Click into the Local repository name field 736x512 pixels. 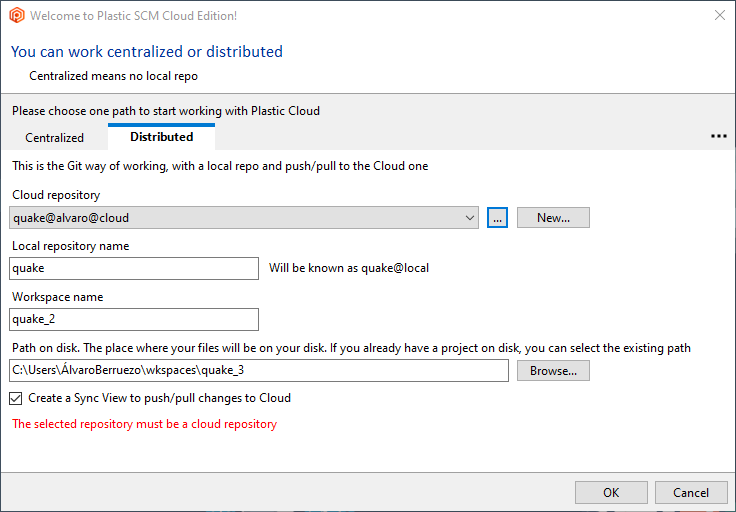pos(134,268)
